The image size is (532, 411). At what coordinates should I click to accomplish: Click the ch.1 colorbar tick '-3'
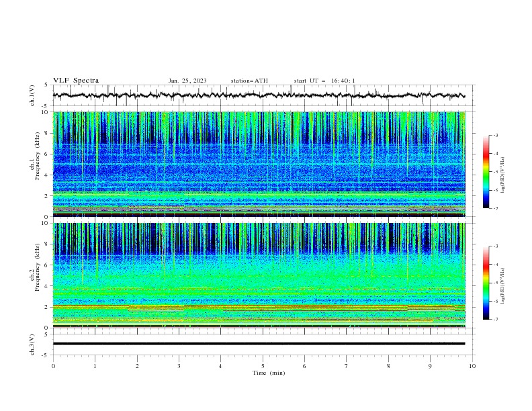[x=496, y=135]
